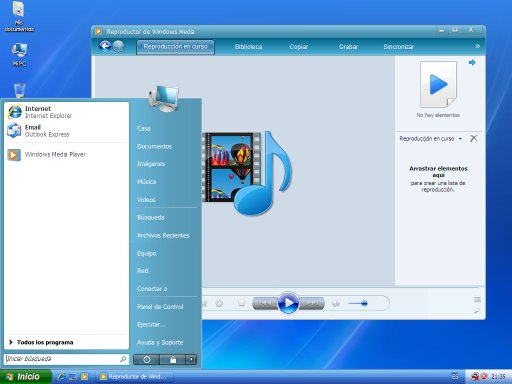Open Mis documentos desktop icon

pos(19,17)
